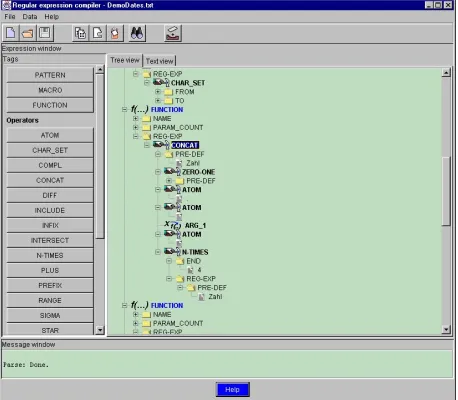Click the export page-with-arrow toolbar icon
This screenshot has height=400, width=458.
98,33
